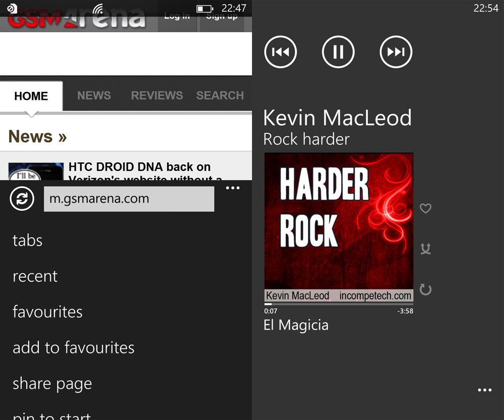Tap the Rock harder album title

point(306,140)
